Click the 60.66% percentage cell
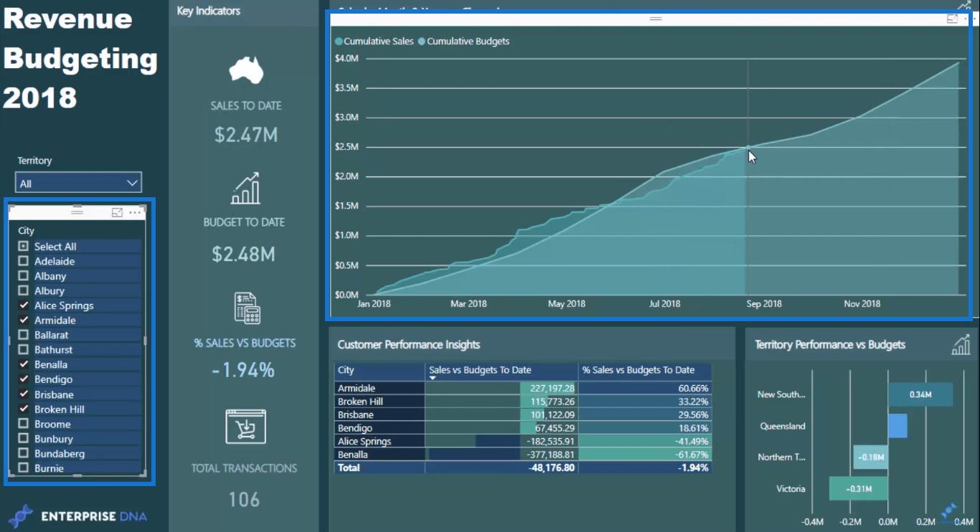Screen dimensions: 980x532 coord(645,388)
